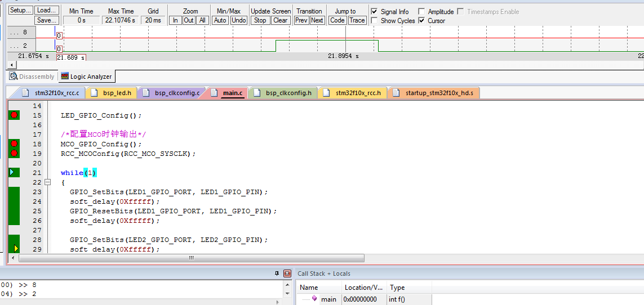Toggle the red breakpoint at line 19
644x305 pixels.
(x=14, y=153)
